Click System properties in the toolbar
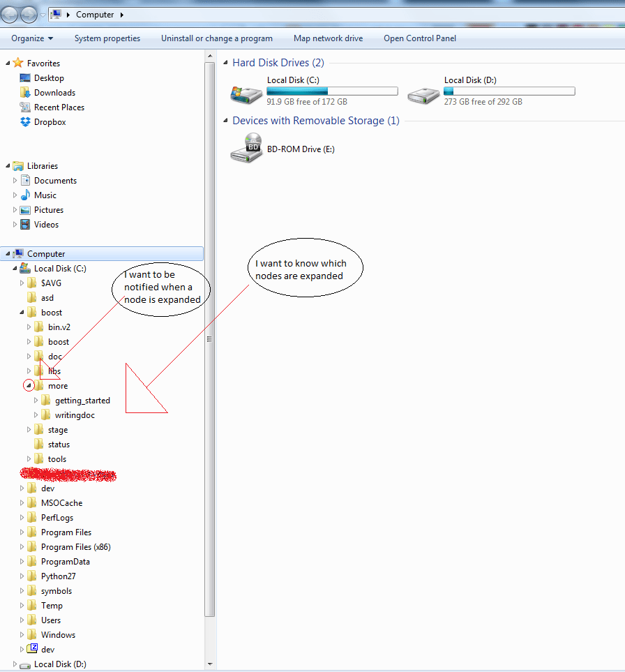 [x=107, y=38]
